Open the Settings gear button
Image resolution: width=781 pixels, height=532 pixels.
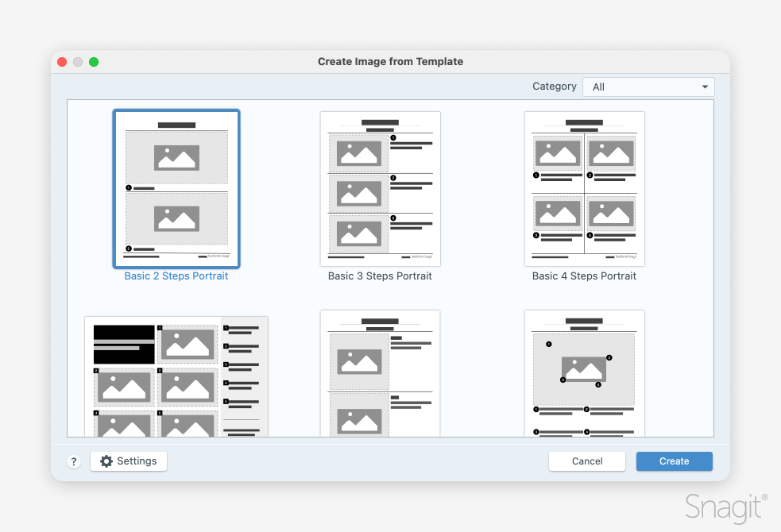pyautogui.click(x=129, y=461)
